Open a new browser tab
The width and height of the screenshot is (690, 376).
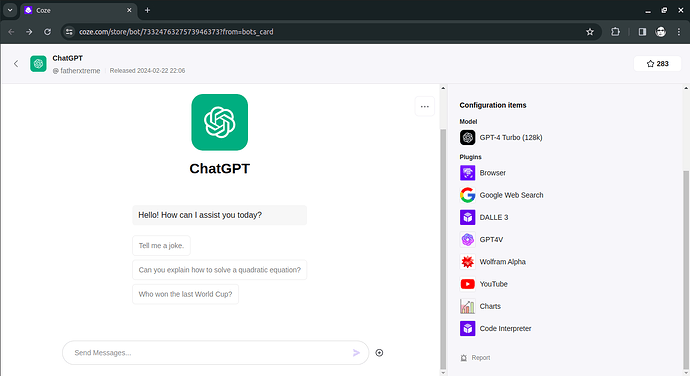click(x=147, y=10)
